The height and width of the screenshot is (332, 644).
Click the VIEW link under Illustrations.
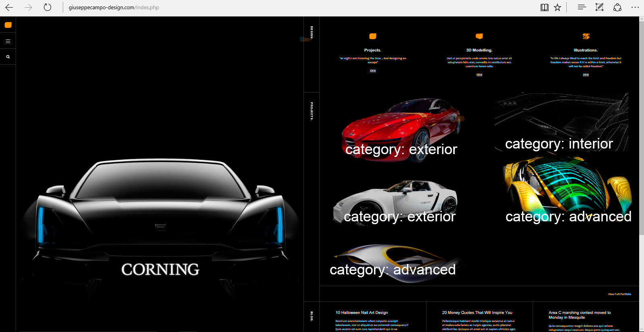pos(586,75)
